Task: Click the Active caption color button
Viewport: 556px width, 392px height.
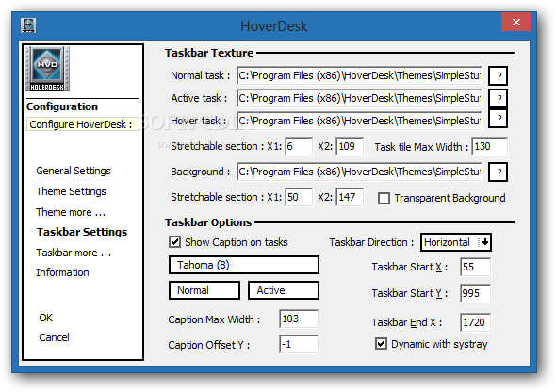Action: click(284, 290)
